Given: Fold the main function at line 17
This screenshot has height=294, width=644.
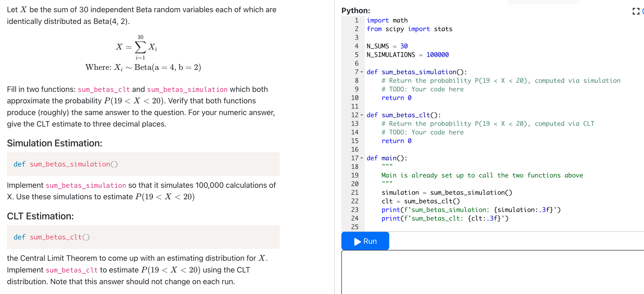Looking at the screenshot, I should pos(362,158).
